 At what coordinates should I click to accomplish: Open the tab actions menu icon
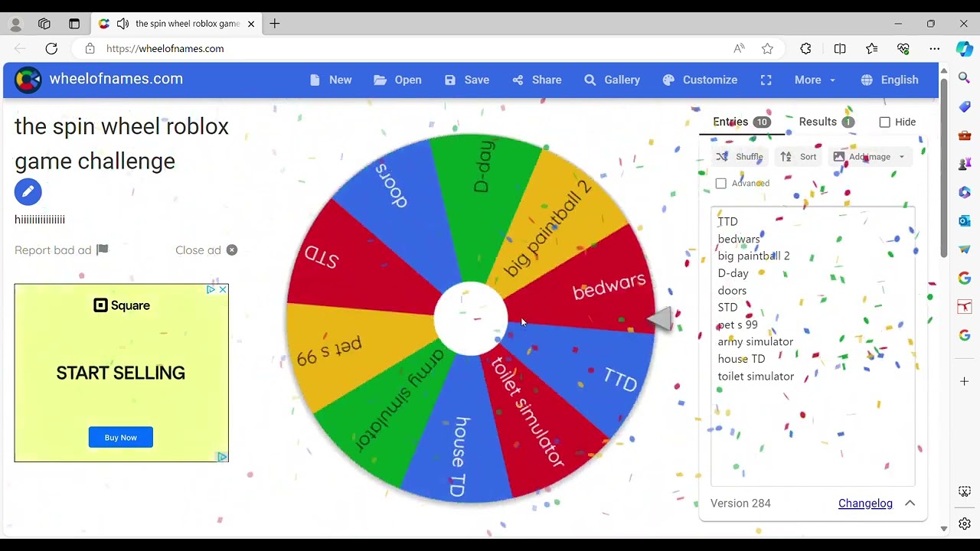pyautogui.click(x=74, y=24)
